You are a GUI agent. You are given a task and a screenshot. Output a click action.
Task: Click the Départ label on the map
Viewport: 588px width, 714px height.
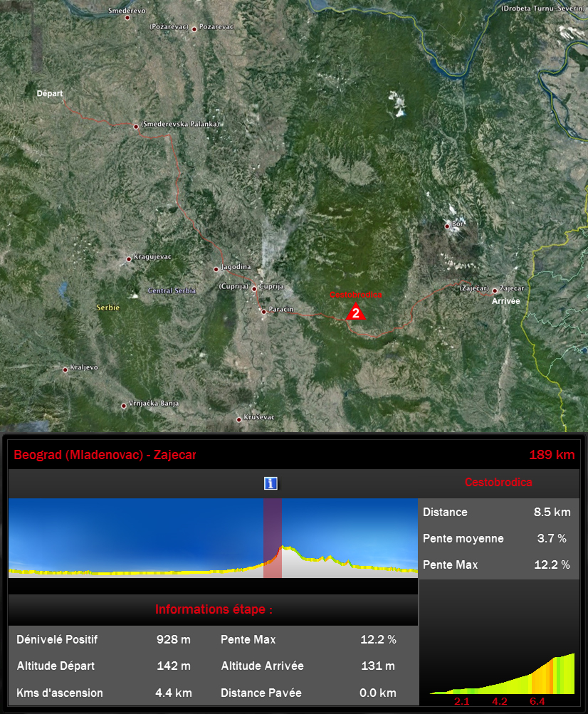(x=50, y=93)
